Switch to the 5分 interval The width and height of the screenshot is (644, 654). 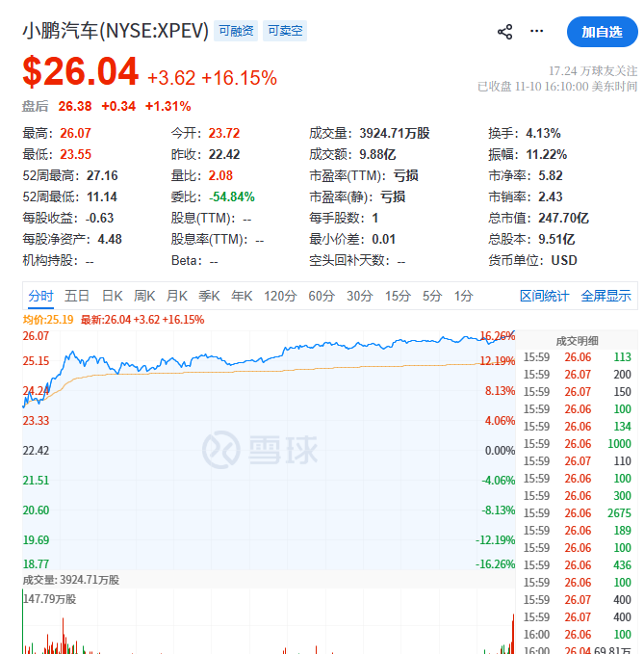click(x=432, y=296)
